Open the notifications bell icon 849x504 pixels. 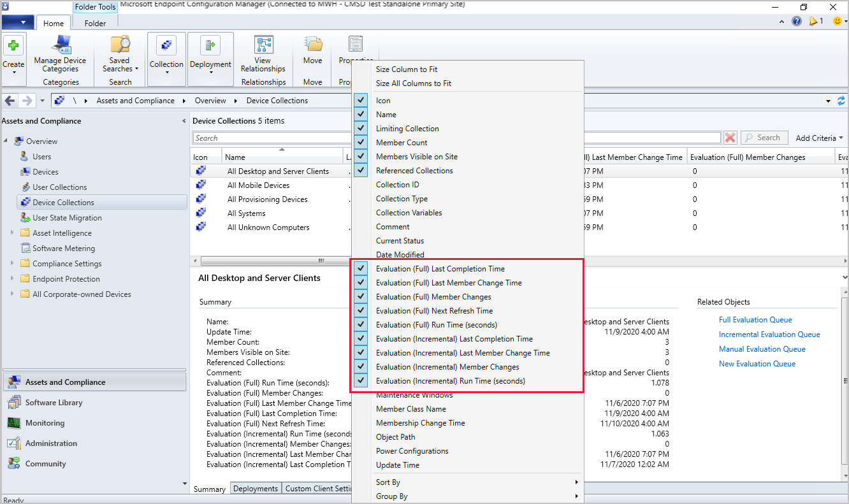point(813,21)
